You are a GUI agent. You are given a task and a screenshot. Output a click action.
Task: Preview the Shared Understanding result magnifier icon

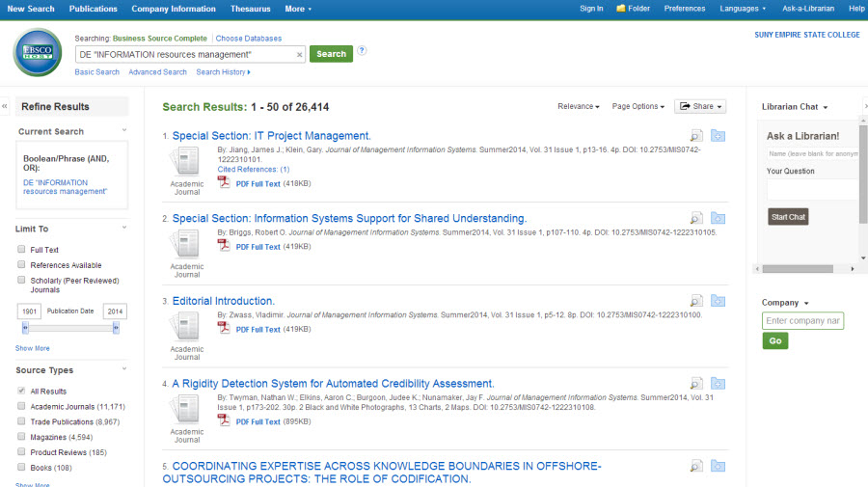pos(696,218)
